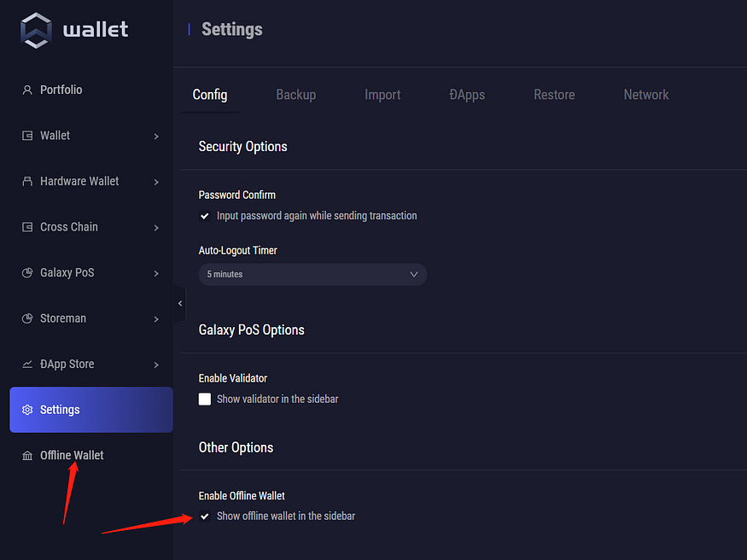Expand the Wallet submenu chevron
Viewport: 747px width, 560px height.
pyautogui.click(x=156, y=136)
